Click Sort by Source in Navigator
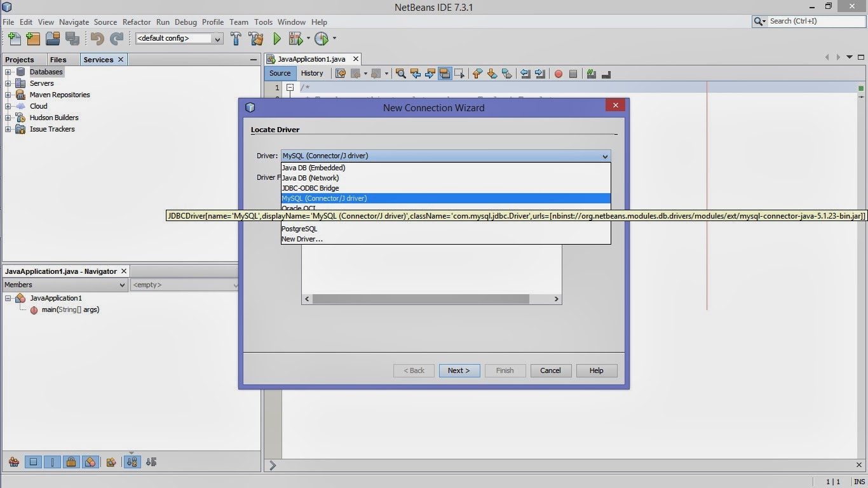This screenshot has height=488, width=868. [151, 462]
